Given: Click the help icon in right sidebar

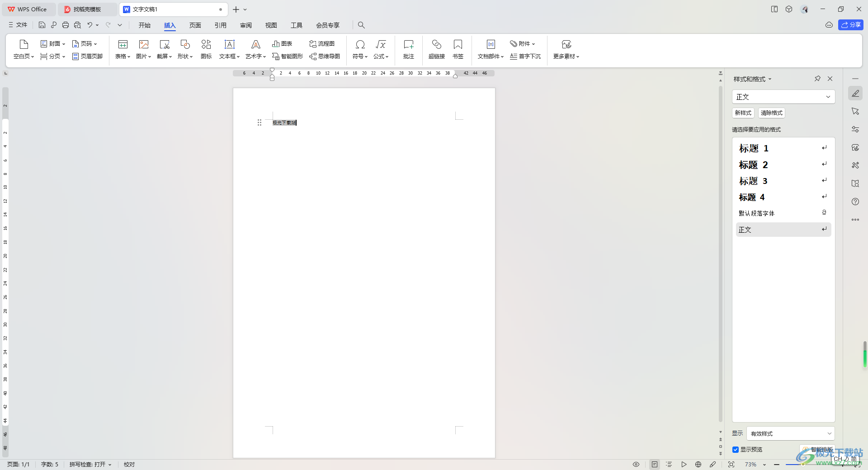Looking at the screenshot, I should (855, 202).
